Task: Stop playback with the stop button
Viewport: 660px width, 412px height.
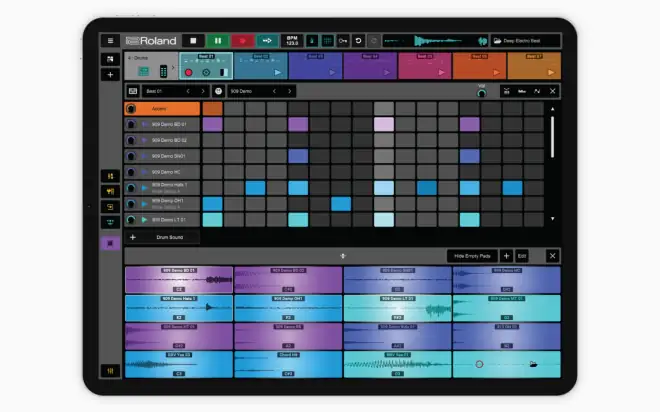Action: point(193,41)
